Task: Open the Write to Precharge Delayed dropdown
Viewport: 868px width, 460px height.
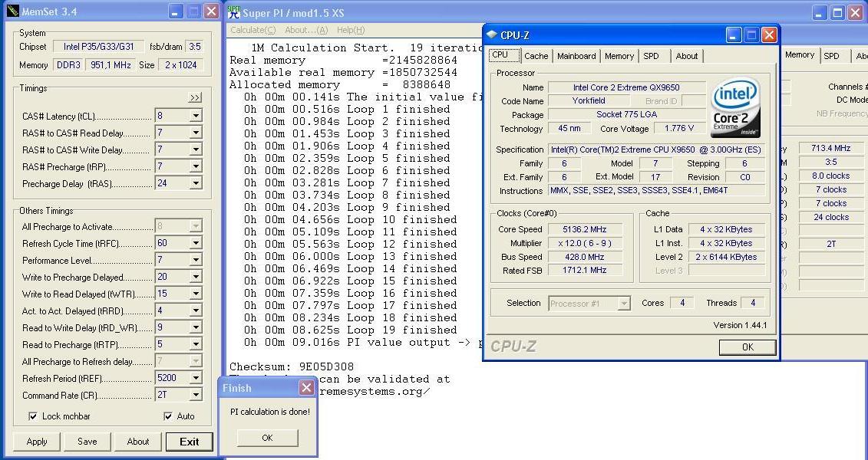Action: tap(196, 277)
